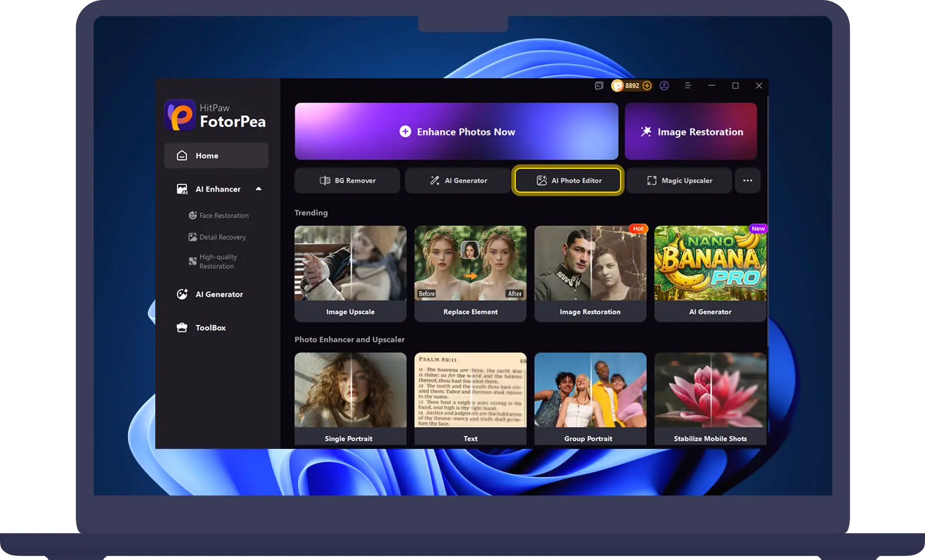Open the AI Photo Editor button
Image resolution: width=925 pixels, height=560 pixels.
pyautogui.click(x=568, y=180)
